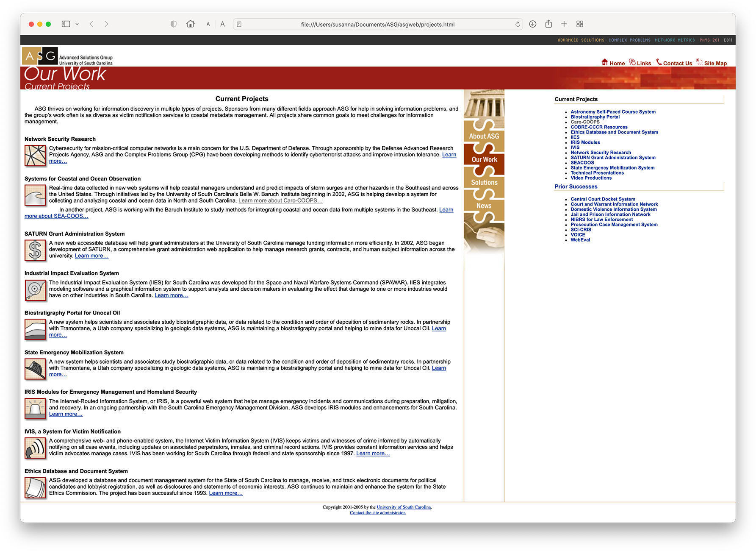The width and height of the screenshot is (756, 551).
Task: Open Biostratigraphy Portal sidebar link
Action: coord(595,117)
